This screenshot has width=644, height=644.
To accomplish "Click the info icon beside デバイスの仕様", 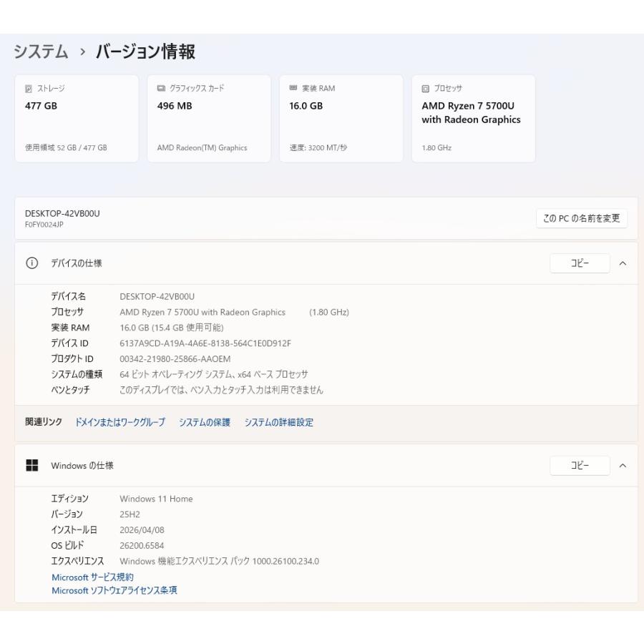I will 32,263.
